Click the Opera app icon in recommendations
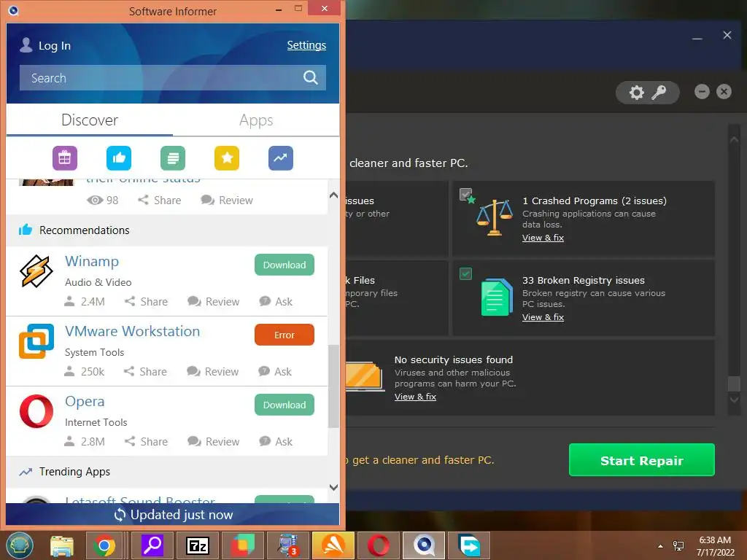The image size is (747, 560). 36,411
